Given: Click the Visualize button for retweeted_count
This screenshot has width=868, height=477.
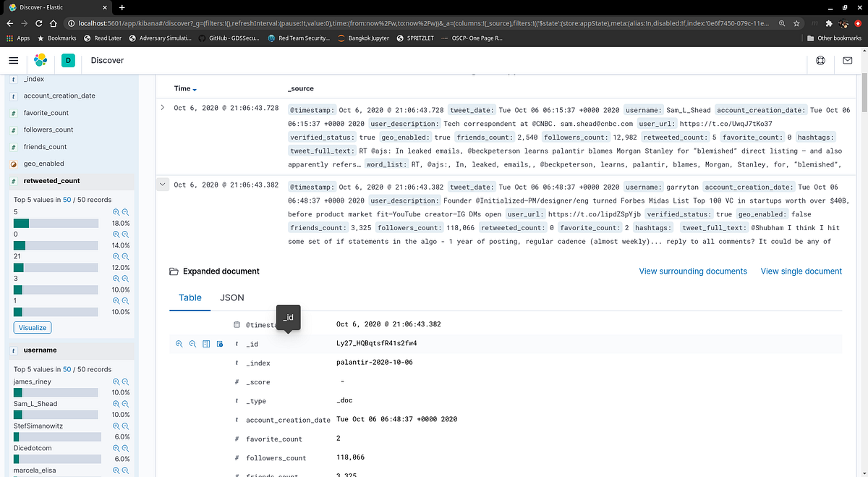Looking at the screenshot, I should pos(32,327).
